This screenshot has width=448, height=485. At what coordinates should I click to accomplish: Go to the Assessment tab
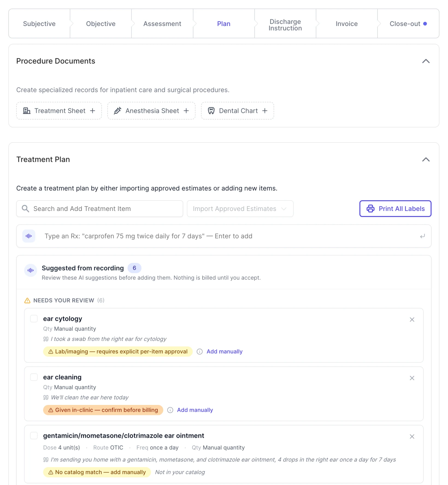point(162,24)
